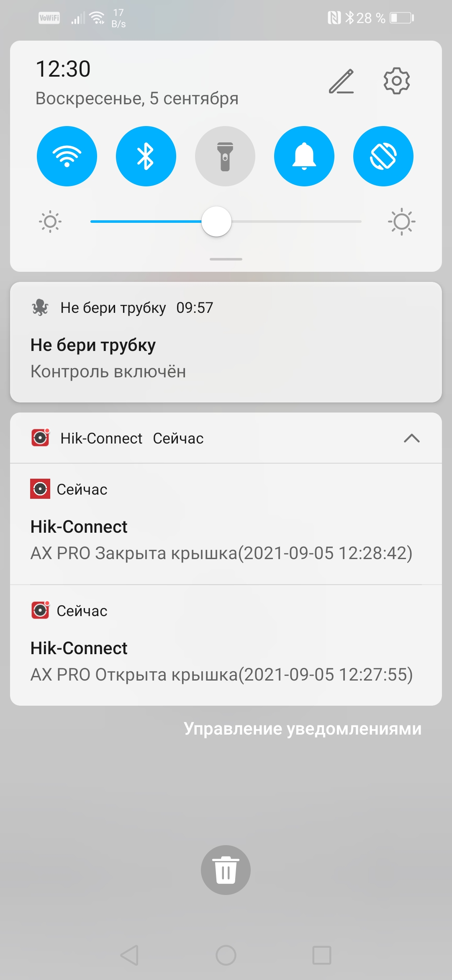The width and height of the screenshot is (452, 980).
Task: Turn on the flashlight toggle
Action: [x=225, y=156]
